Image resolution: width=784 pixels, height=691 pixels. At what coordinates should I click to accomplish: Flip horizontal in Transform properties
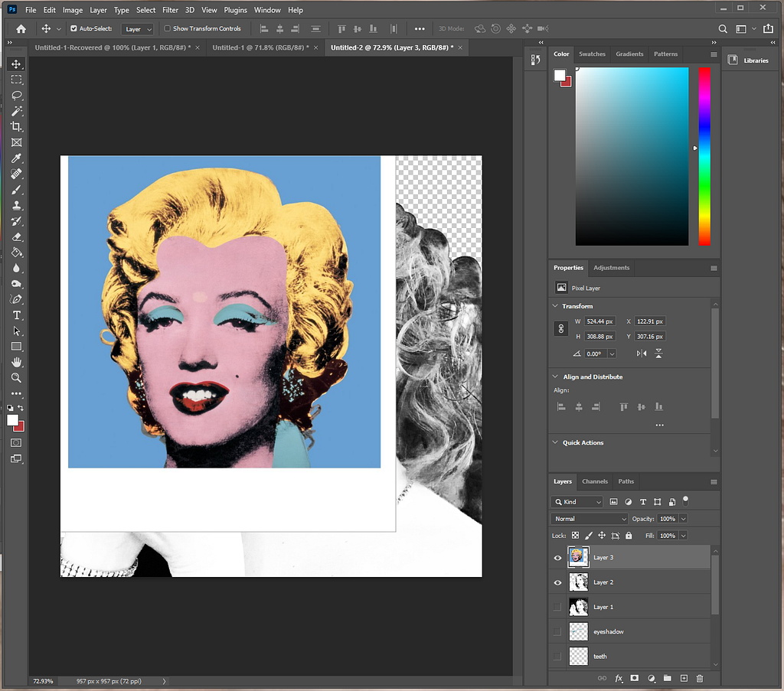(x=642, y=354)
